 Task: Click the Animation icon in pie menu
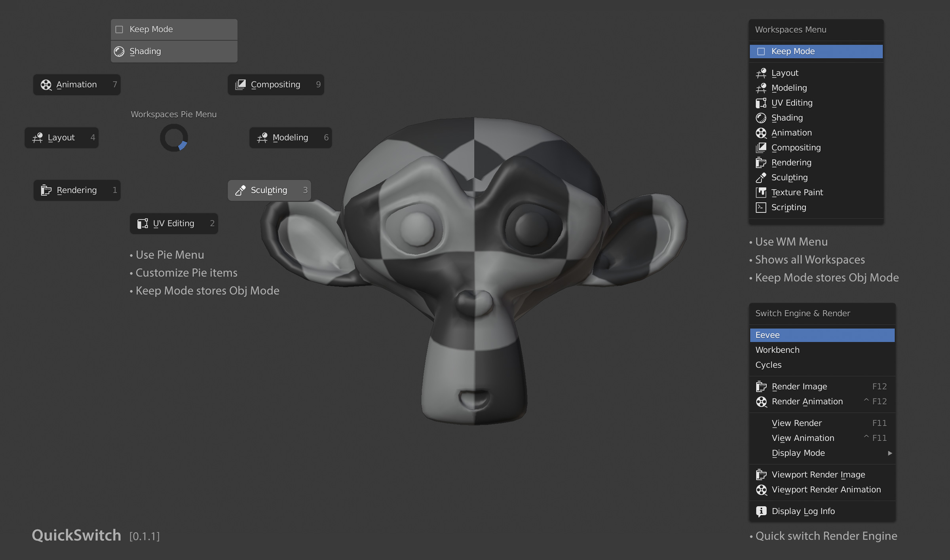pos(46,85)
